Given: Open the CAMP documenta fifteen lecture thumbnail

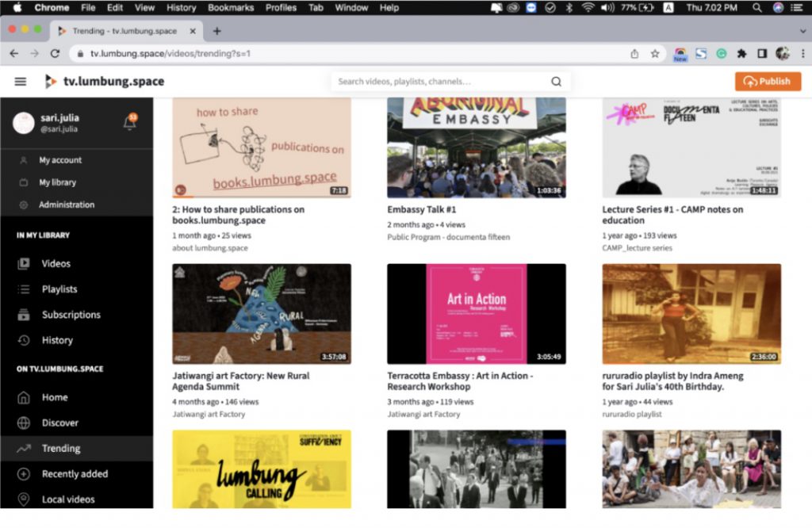Looking at the screenshot, I should click(691, 147).
